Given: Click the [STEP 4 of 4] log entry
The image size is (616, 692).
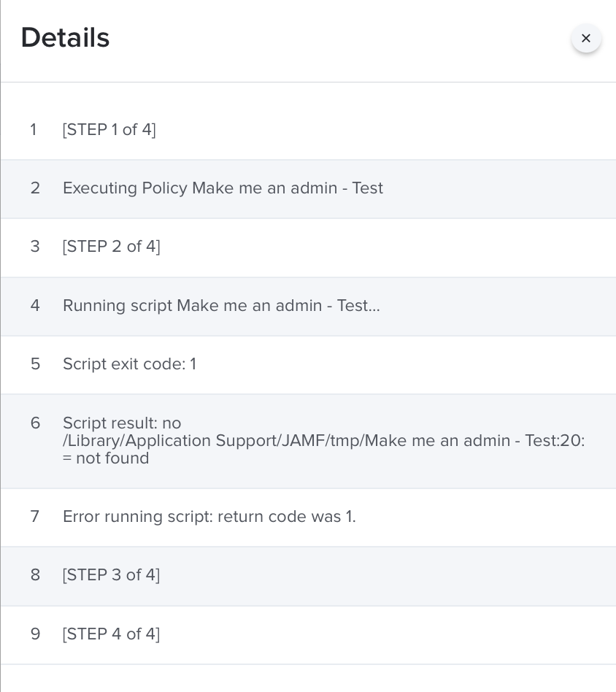Looking at the screenshot, I should [111, 634].
